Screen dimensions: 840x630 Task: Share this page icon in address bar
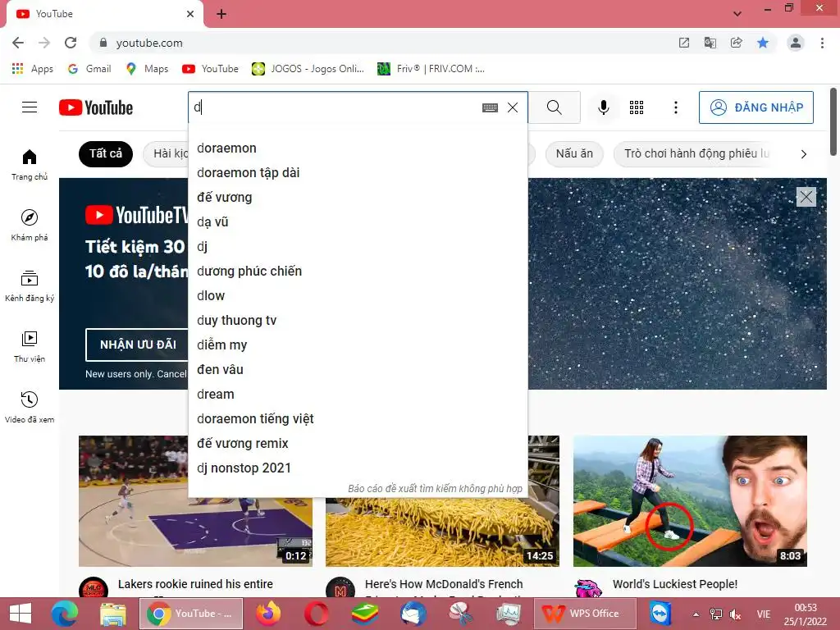737,43
